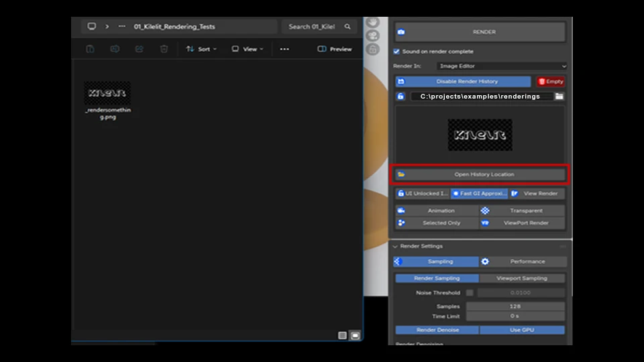The width and height of the screenshot is (644, 362).
Task: Click the Performance gear icon
Action: (485, 261)
